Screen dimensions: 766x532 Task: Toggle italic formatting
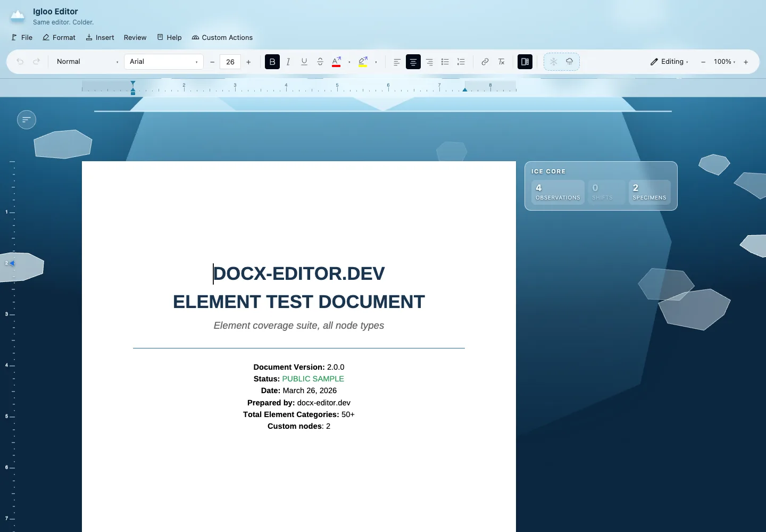pyautogui.click(x=288, y=62)
